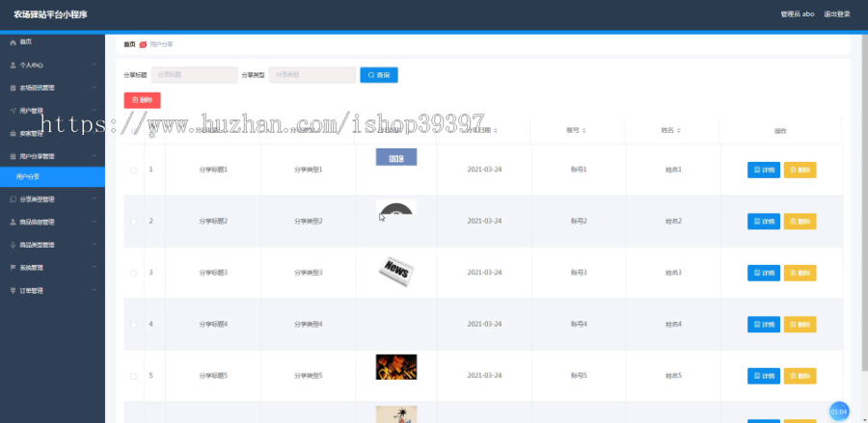Viewport: 868px width, 423px height.
Task: Click the person icon beside 个人中心
Action: (x=13, y=66)
